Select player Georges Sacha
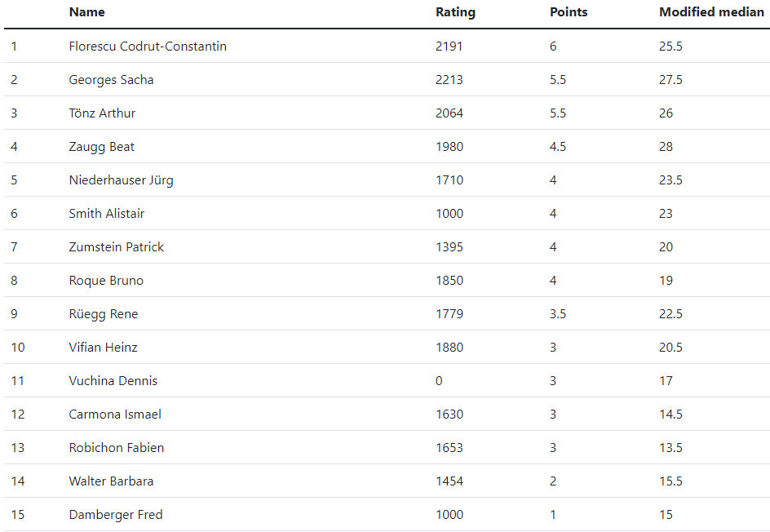Screen dimensions: 770x532 click(111, 80)
